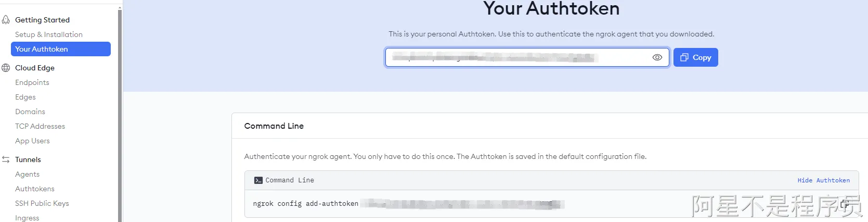Navigate to Domains page
Screen dimensions: 868x222
(x=30, y=112)
